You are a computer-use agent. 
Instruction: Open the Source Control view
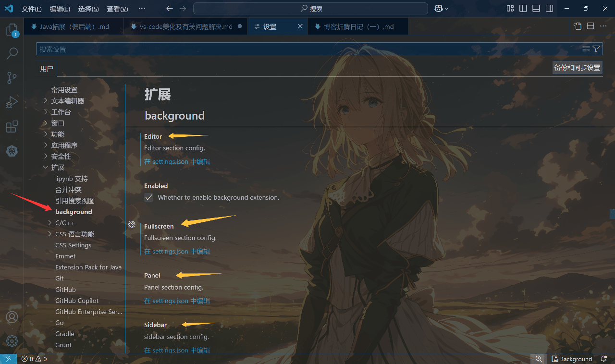click(x=12, y=78)
